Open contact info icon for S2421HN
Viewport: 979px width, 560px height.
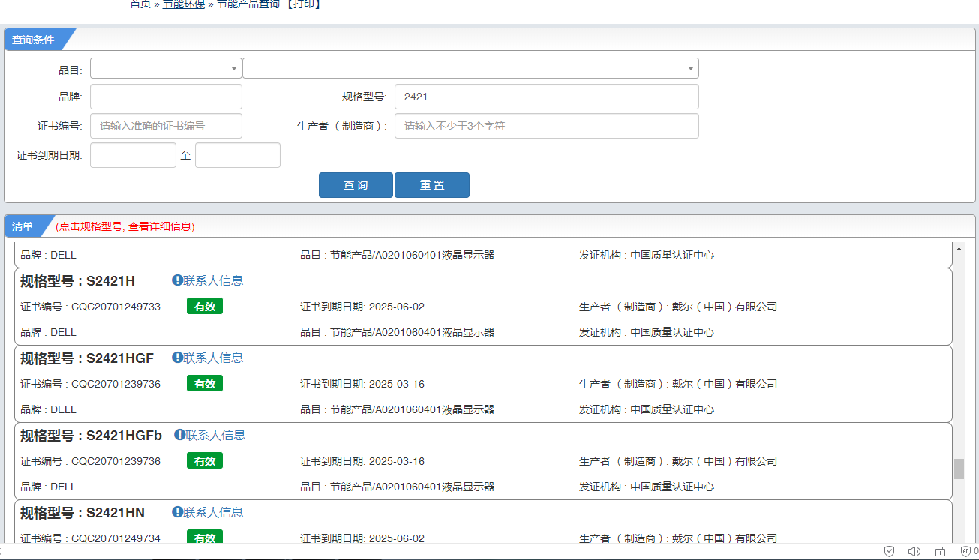click(177, 512)
